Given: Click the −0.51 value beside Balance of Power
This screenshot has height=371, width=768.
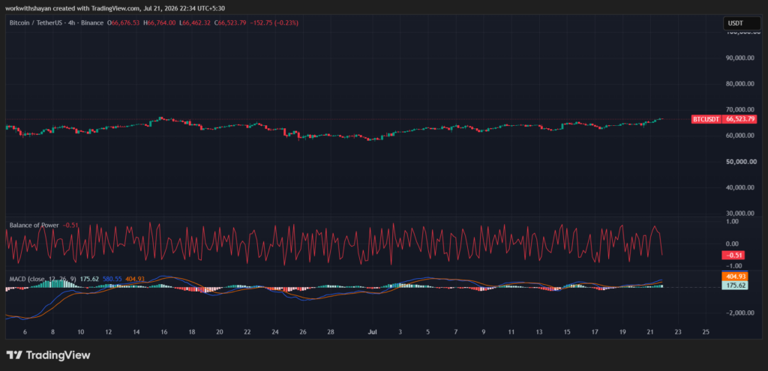Looking at the screenshot, I should [71, 225].
